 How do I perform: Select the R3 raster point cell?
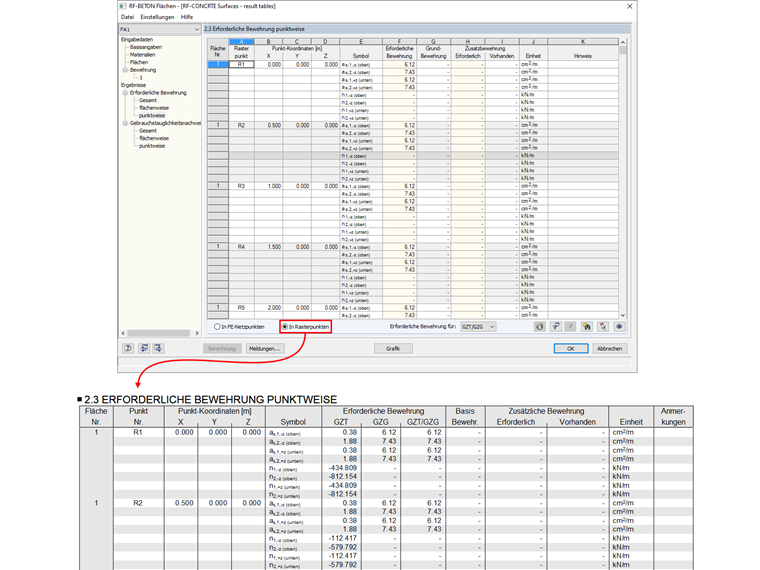coord(241,186)
